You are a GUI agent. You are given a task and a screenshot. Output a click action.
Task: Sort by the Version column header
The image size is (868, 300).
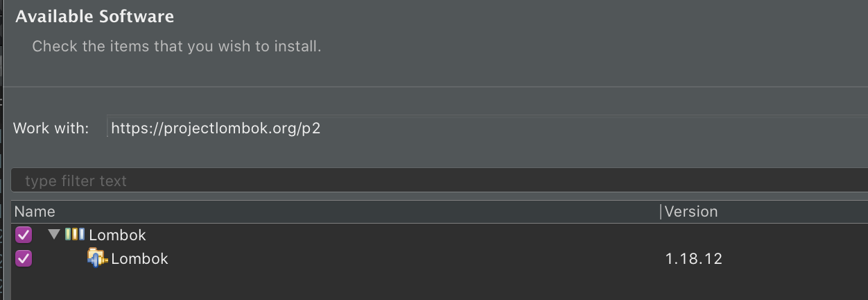(691, 212)
